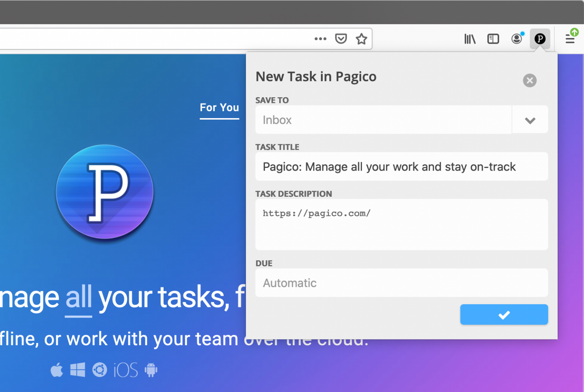Edit the Task Title field
Viewport: 584px width, 392px height.
coord(401,167)
